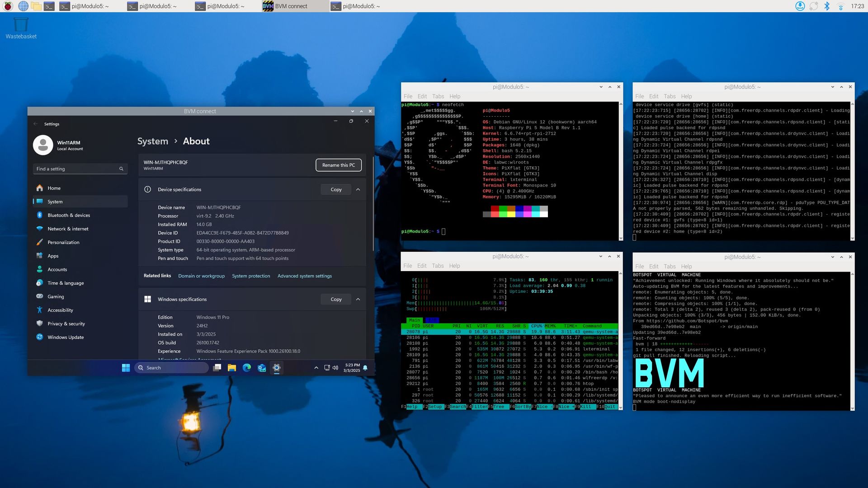Select System in the Settings sidebar
This screenshot has height=488, width=868.
55,202
